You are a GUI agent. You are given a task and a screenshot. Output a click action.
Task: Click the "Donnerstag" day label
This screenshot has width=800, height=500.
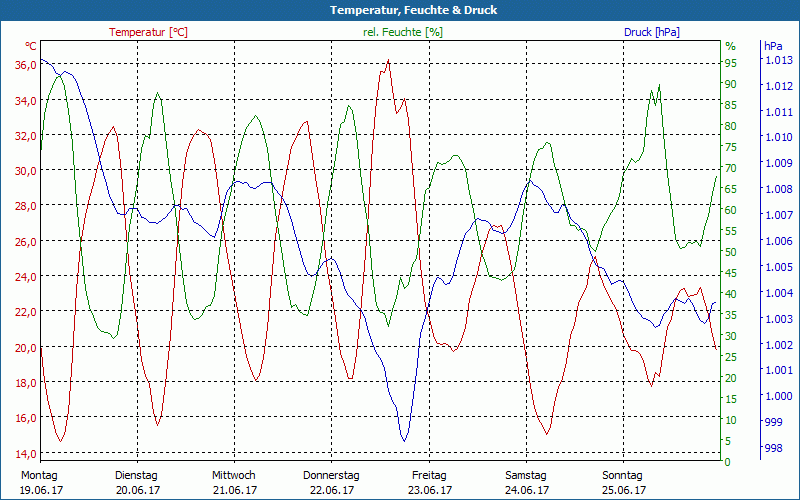pyautogui.click(x=331, y=476)
